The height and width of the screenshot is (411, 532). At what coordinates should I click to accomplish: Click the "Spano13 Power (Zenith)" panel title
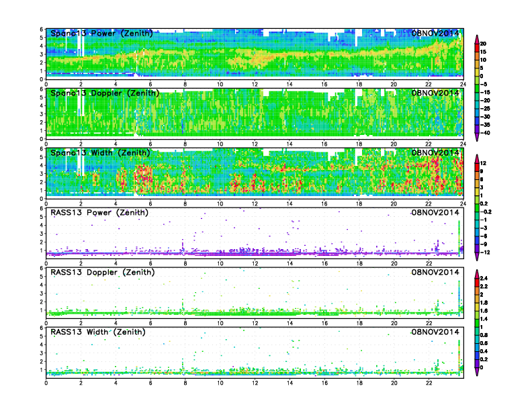[x=102, y=34]
